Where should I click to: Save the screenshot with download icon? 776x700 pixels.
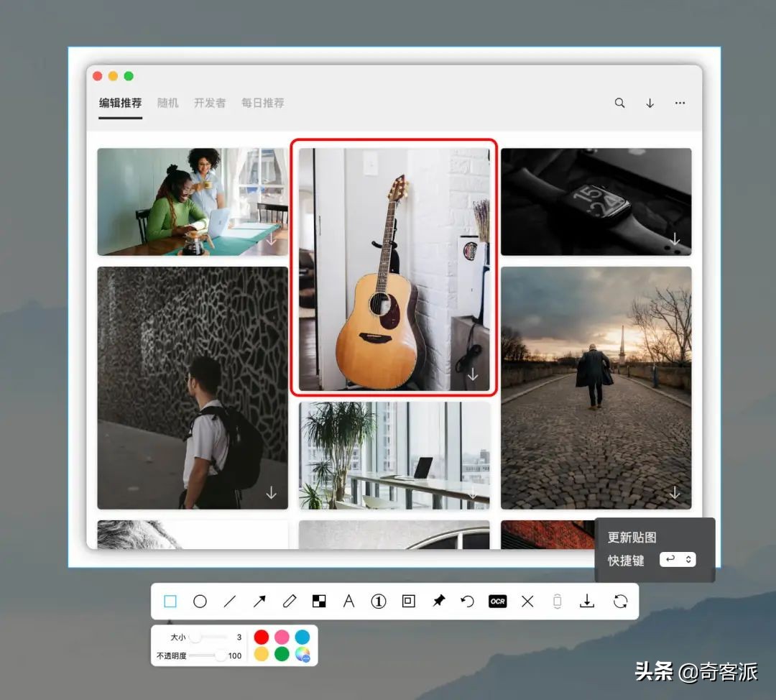click(x=587, y=601)
